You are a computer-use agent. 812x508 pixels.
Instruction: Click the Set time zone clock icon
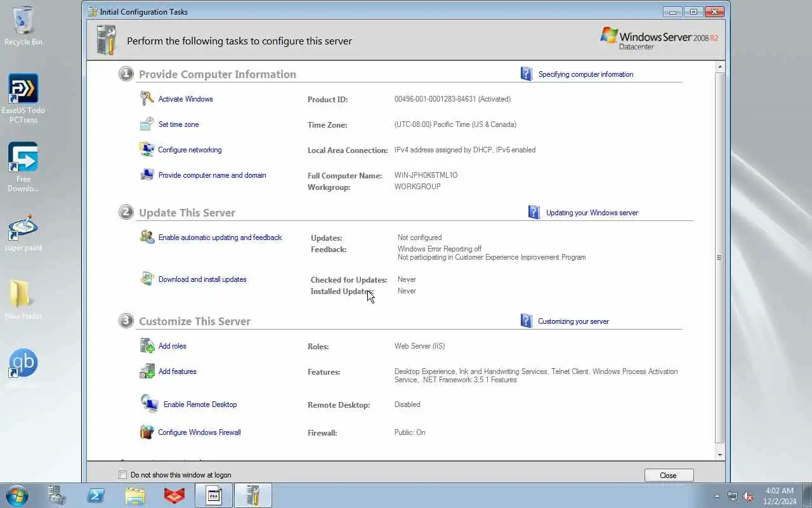pyautogui.click(x=147, y=124)
